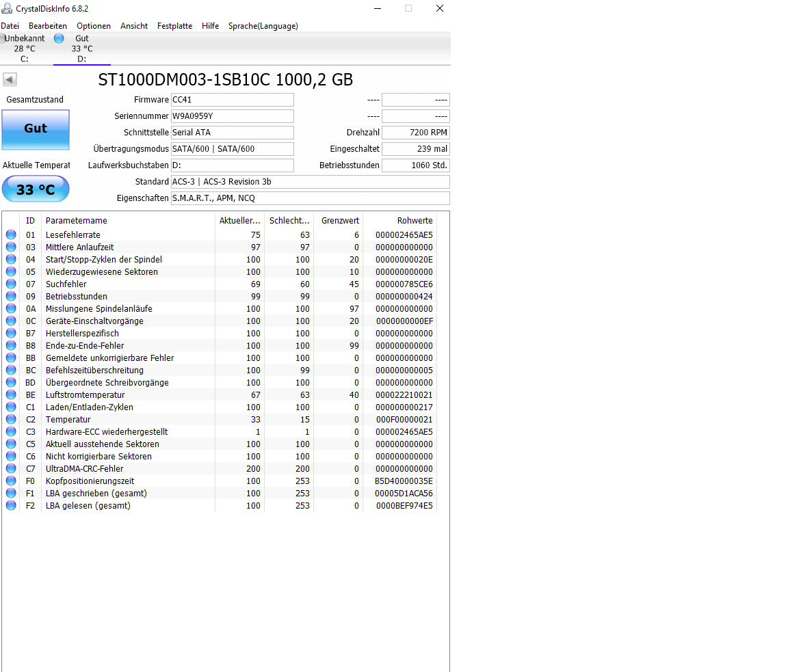The width and height of the screenshot is (788, 672).
Task: Click the Schlecht... column header
Action: 289,221
